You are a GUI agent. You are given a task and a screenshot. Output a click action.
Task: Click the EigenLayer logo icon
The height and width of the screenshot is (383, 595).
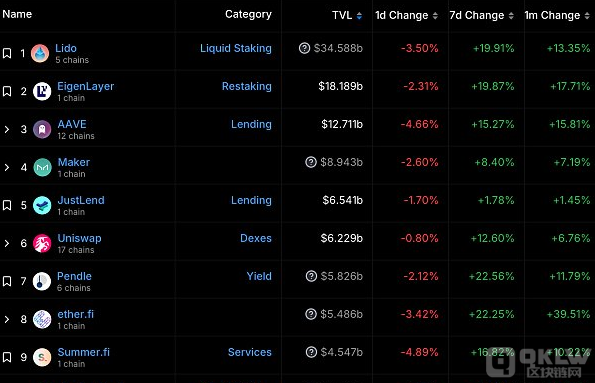[x=42, y=91]
